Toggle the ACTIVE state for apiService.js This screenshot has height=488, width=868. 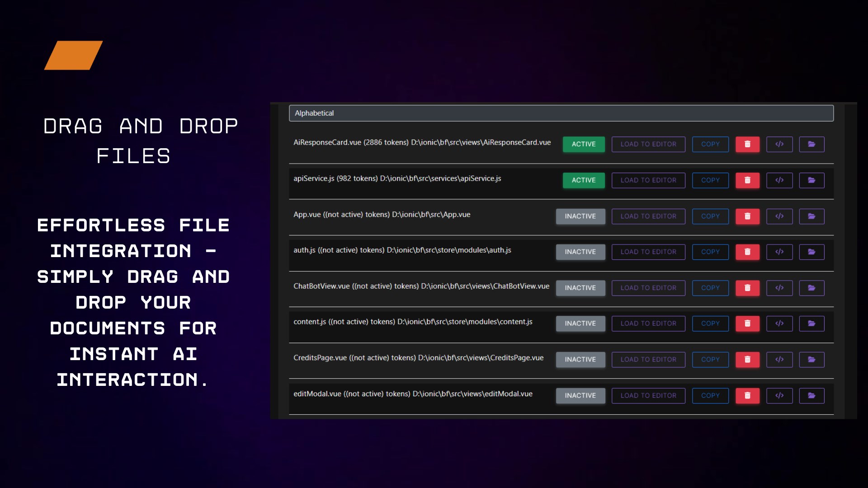583,180
